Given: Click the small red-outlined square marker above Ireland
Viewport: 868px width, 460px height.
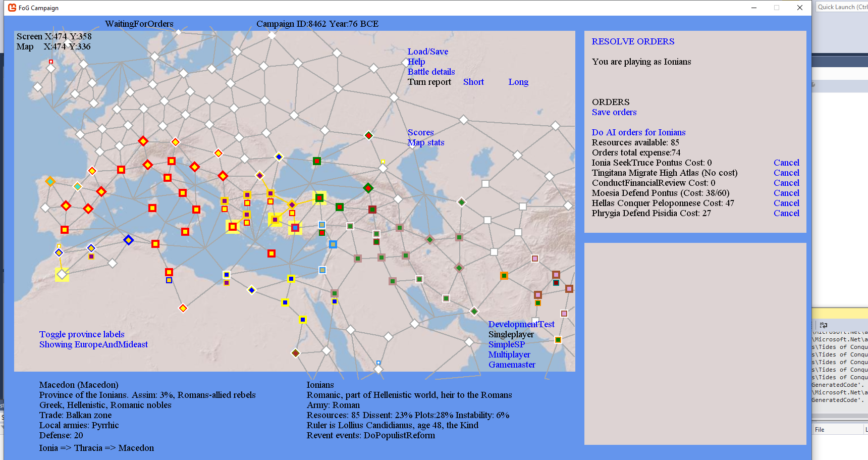Looking at the screenshot, I should coord(50,62).
